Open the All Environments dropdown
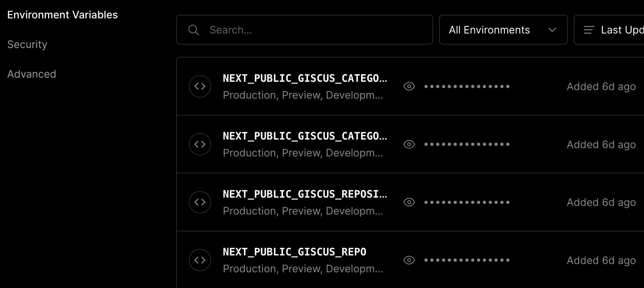 [503, 30]
